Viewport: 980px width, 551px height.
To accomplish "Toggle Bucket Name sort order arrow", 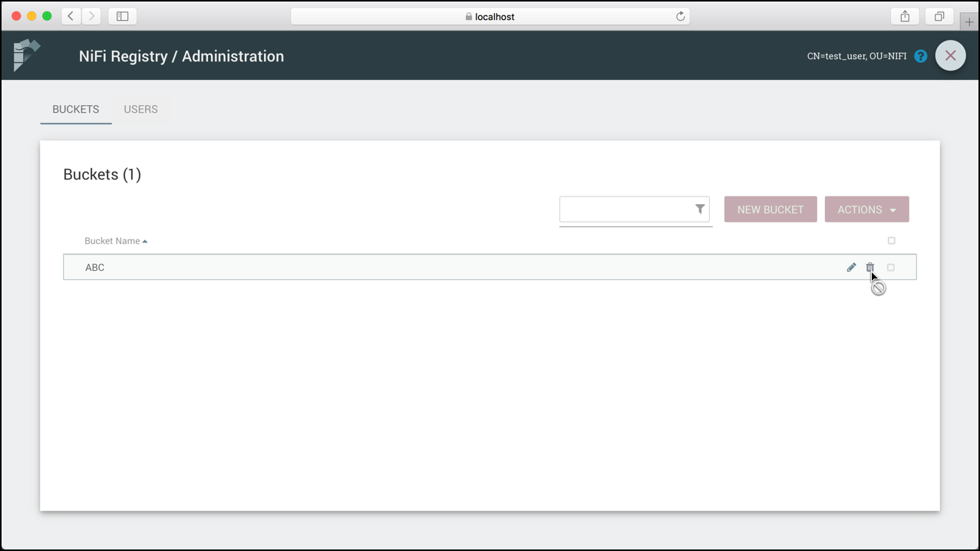I will click(146, 240).
